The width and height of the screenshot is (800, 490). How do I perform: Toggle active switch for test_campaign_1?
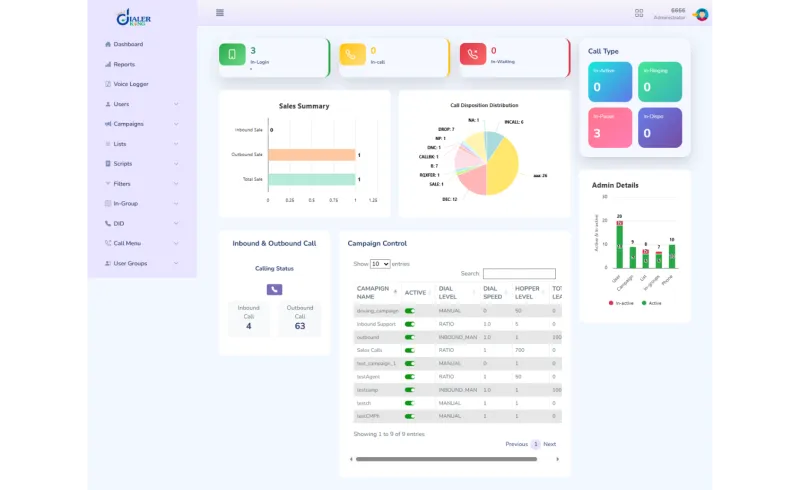coord(410,363)
